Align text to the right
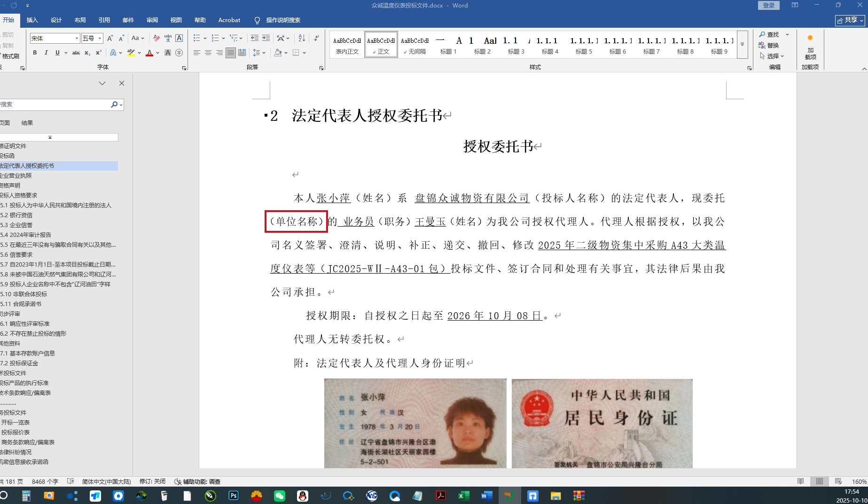Viewport: 868px width, 504px height. (219, 53)
